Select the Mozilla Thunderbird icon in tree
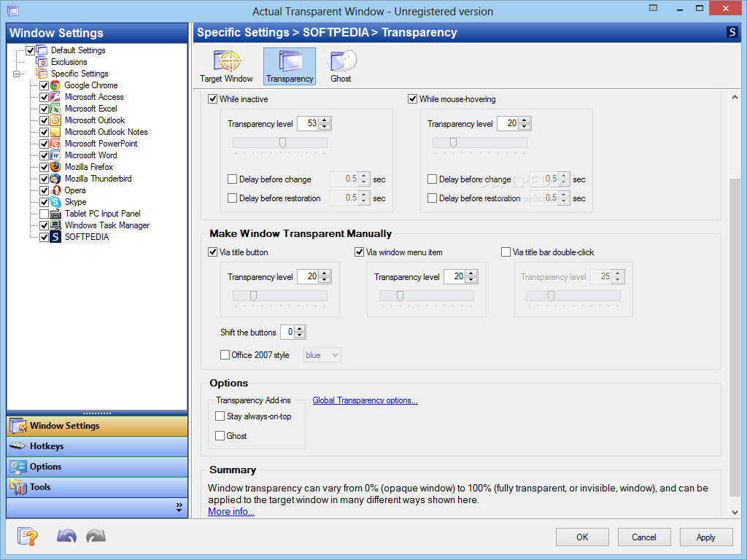Image resolution: width=747 pixels, height=560 pixels. [55, 179]
